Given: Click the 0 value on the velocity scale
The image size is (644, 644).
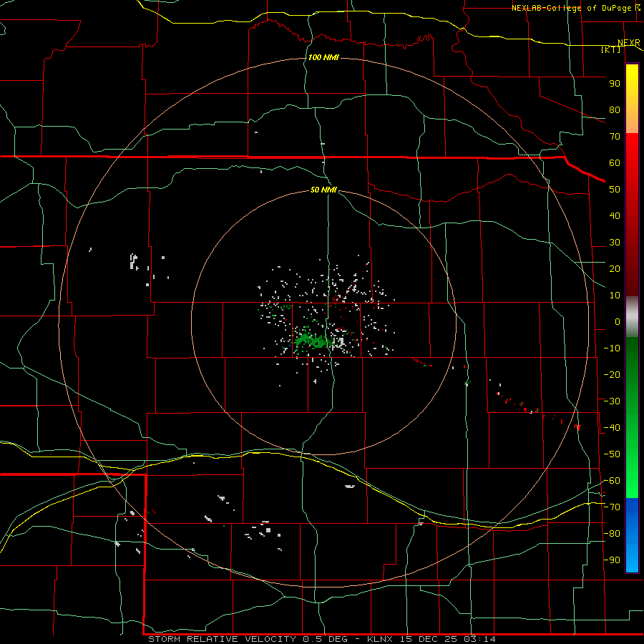Looking at the screenshot, I should point(618,321).
